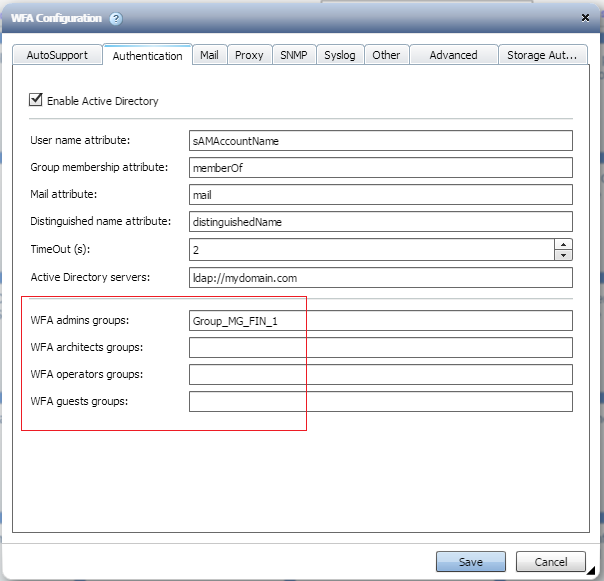Click the WFA admins groups field
Image resolution: width=604 pixels, height=581 pixels.
[x=381, y=321]
